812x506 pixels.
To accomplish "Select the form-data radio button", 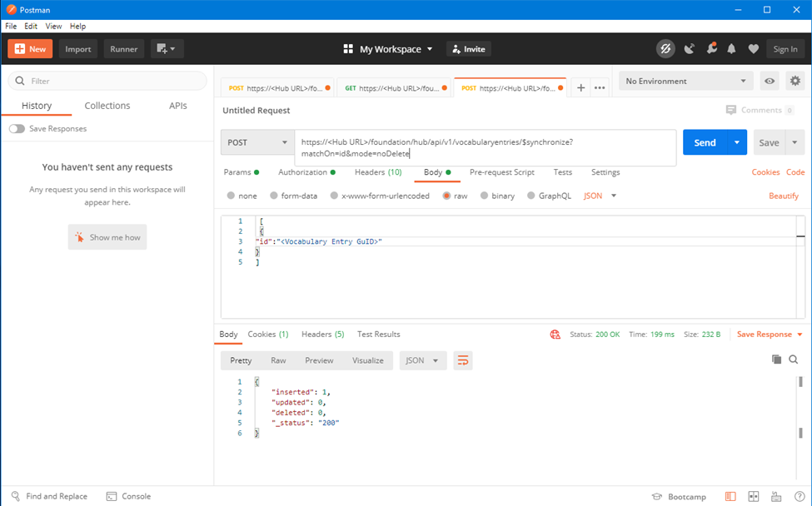I will click(275, 196).
